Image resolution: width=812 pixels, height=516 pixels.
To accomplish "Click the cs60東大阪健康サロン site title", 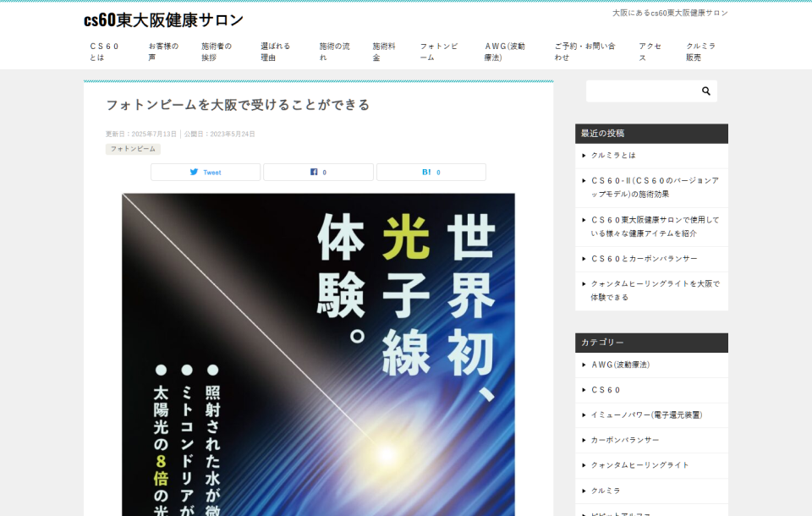I will (x=163, y=20).
